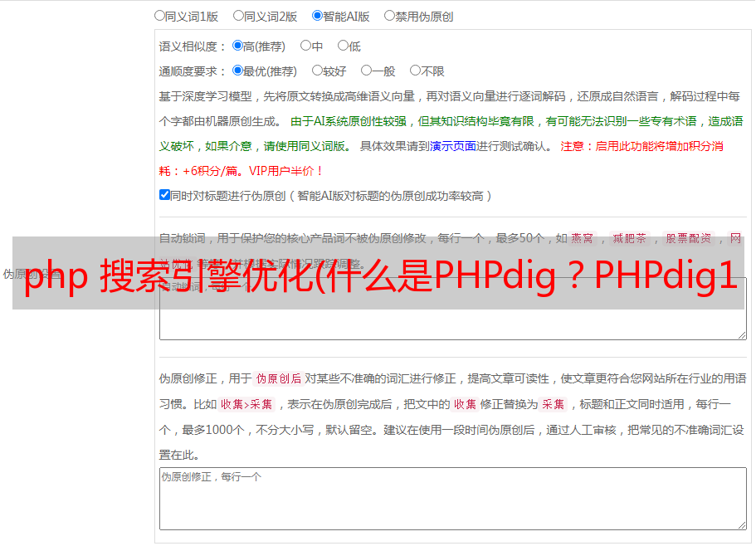Set 语义相似度 to 高(推荐)
The width and height of the screenshot is (756, 546).
point(237,46)
